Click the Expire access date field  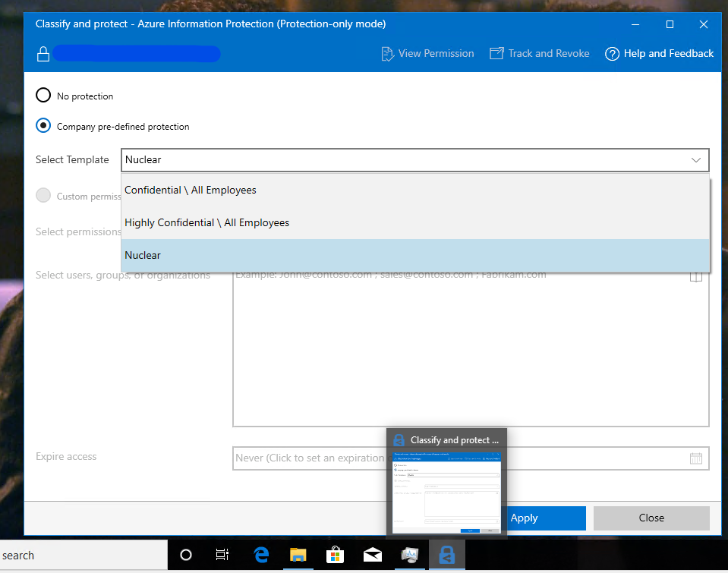471,458
